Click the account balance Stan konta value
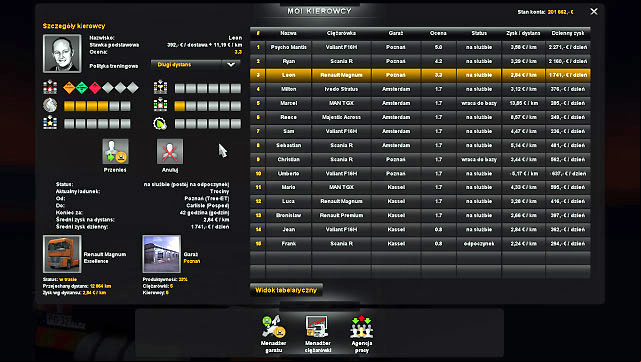641x362 pixels. tap(560, 12)
